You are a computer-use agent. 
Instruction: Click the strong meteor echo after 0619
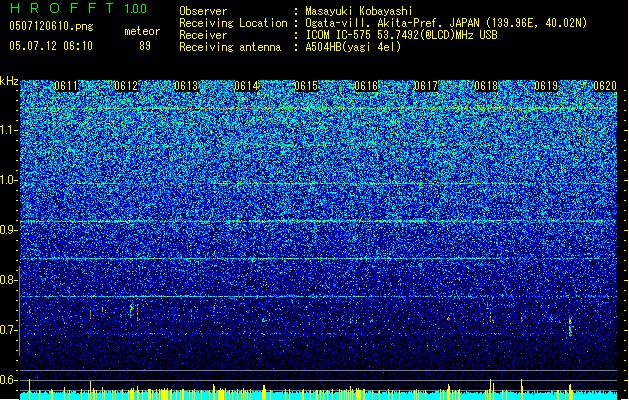[x=570, y=327]
